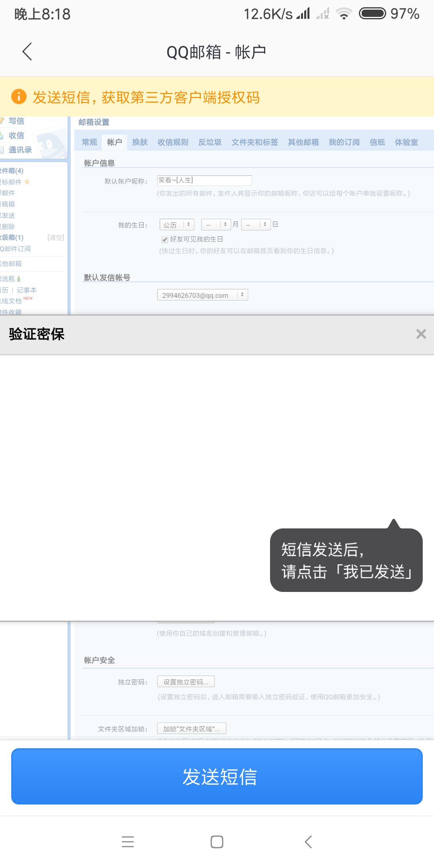Open QQ邮件订阅 in sidebar
The width and height of the screenshot is (434, 868).
coord(15,249)
